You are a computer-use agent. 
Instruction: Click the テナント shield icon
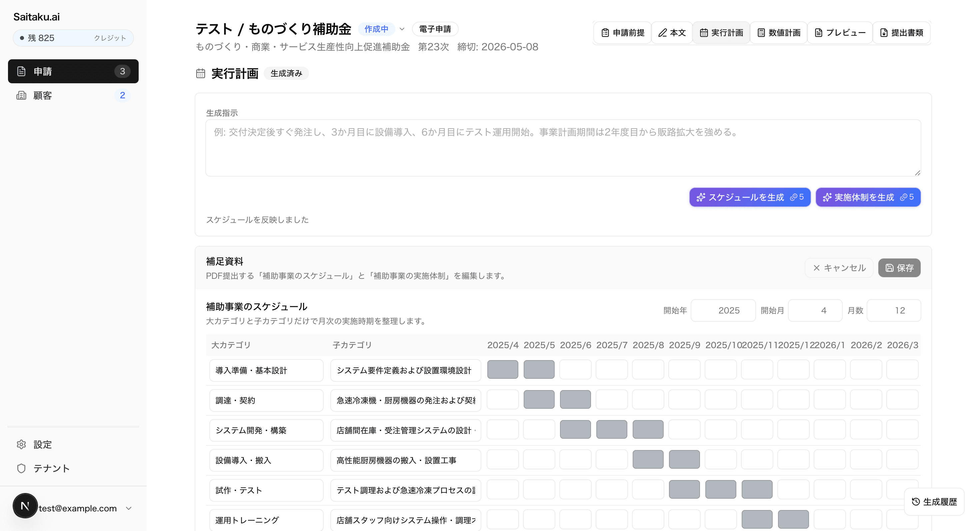(21, 468)
